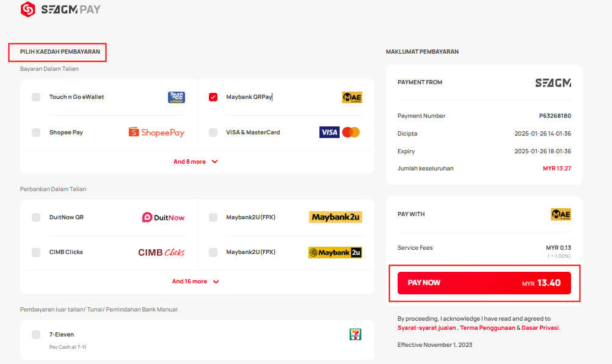Image resolution: width=612 pixels, height=364 pixels.
Task: Click the 7-Eleven label
Action: [62, 334]
